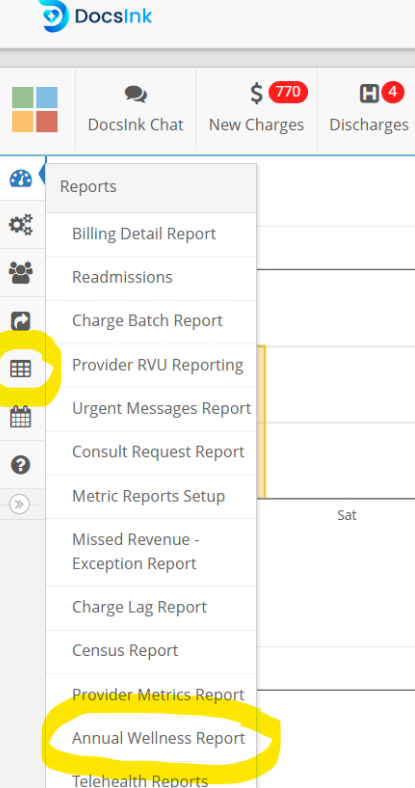The width and height of the screenshot is (415, 788).
Task: Open the calendar sidebar icon
Action: tap(21, 417)
